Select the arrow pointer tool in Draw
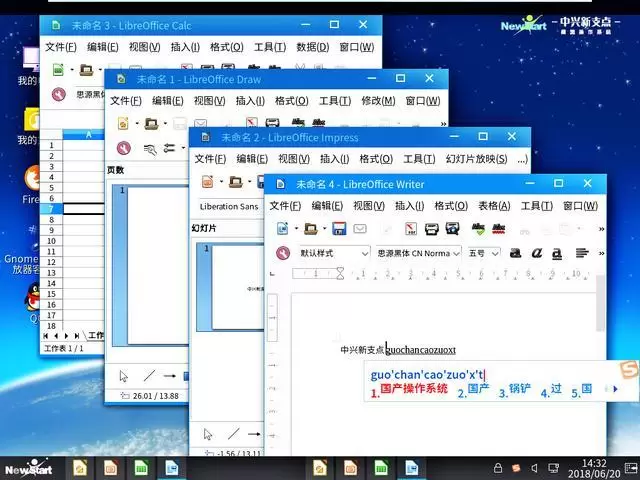This screenshot has height=480, width=640. pos(124,376)
